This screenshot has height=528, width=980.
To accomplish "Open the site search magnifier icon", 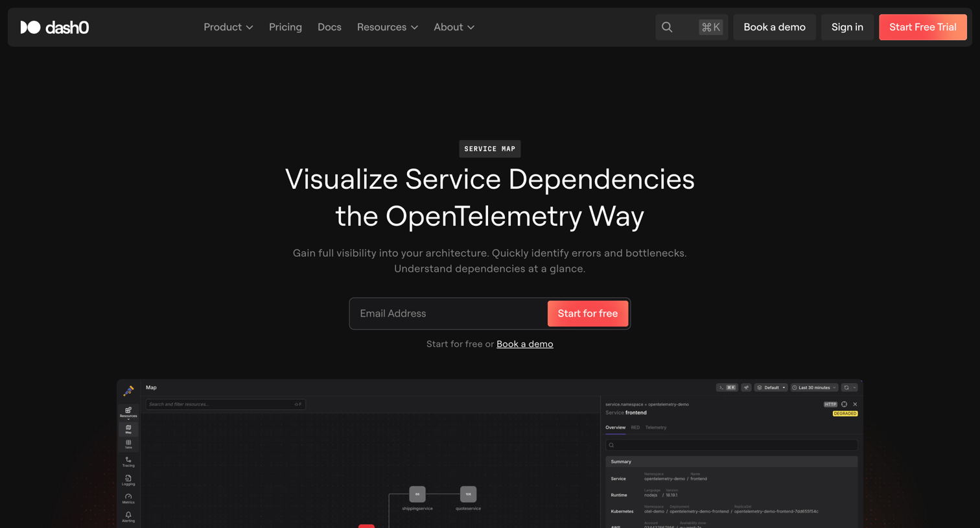I will (x=667, y=27).
